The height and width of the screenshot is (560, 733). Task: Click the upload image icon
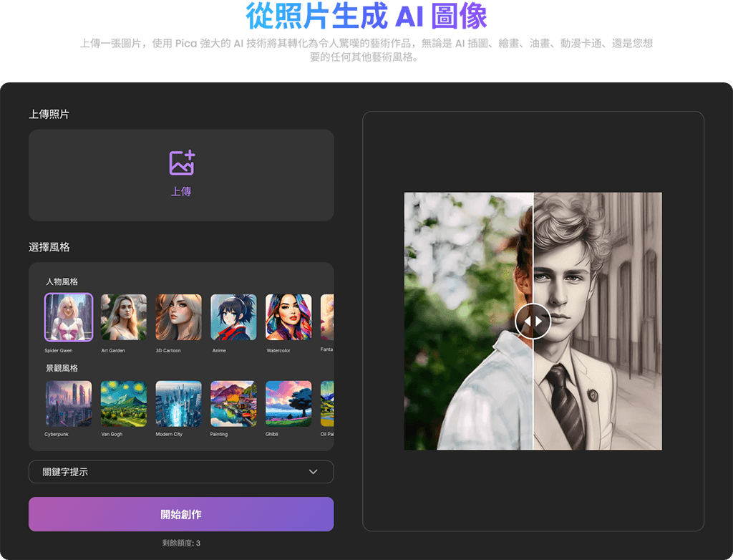point(182,163)
